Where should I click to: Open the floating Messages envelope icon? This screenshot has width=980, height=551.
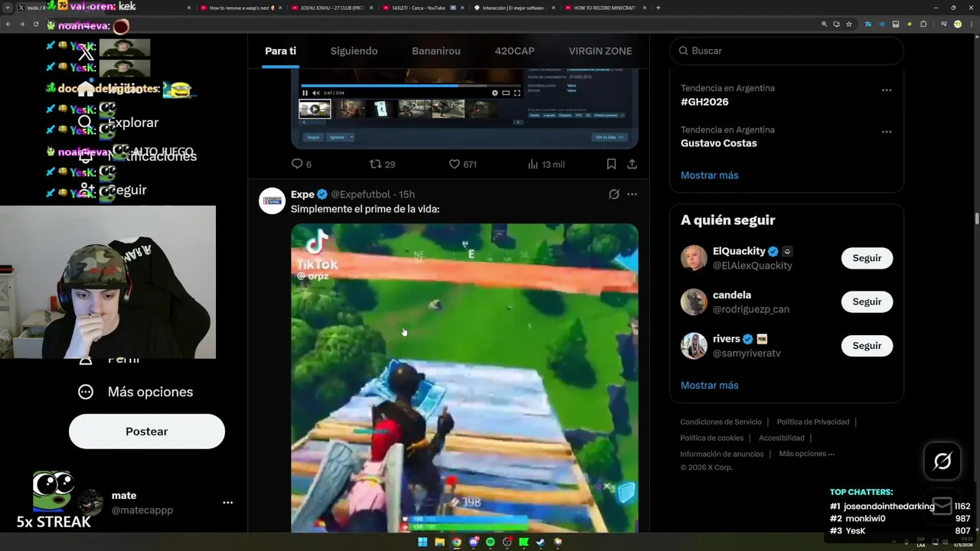tap(942, 506)
